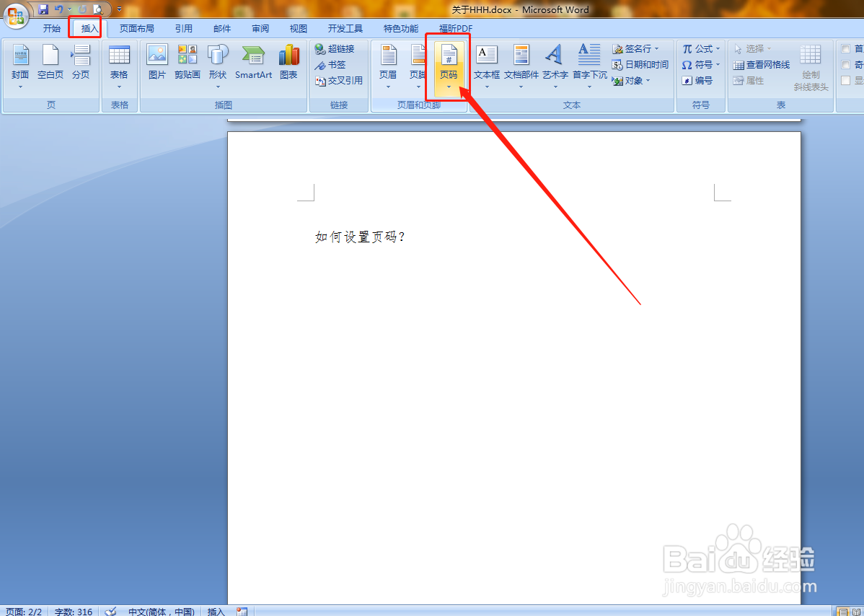Save the document from Quick Access toolbar

[x=45, y=9]
